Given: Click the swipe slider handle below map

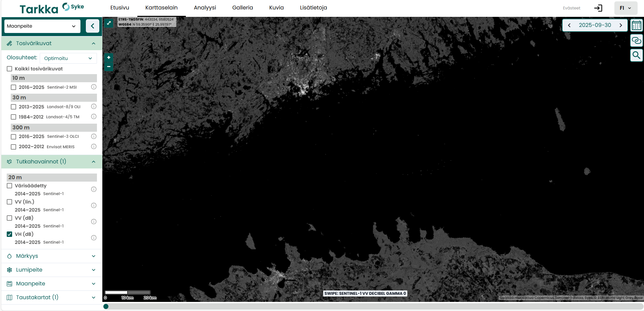Looking at the screenshot, I should coord(106,306).
